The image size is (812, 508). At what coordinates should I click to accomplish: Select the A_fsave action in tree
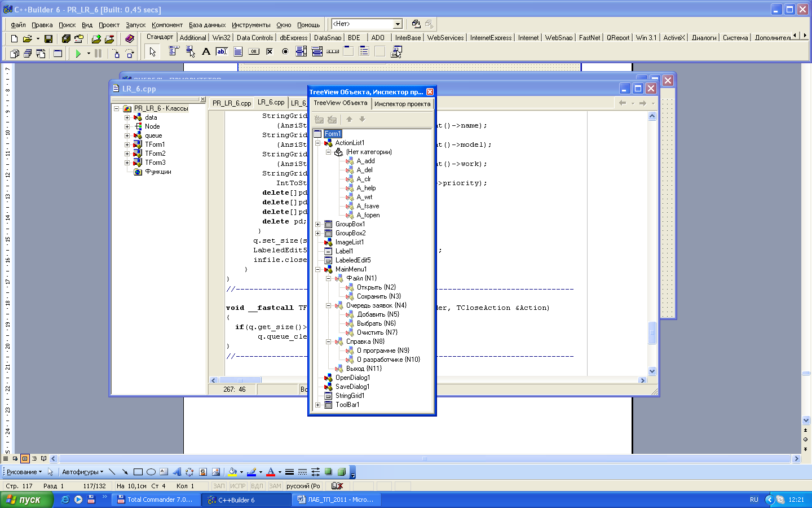tap(368, 206)
